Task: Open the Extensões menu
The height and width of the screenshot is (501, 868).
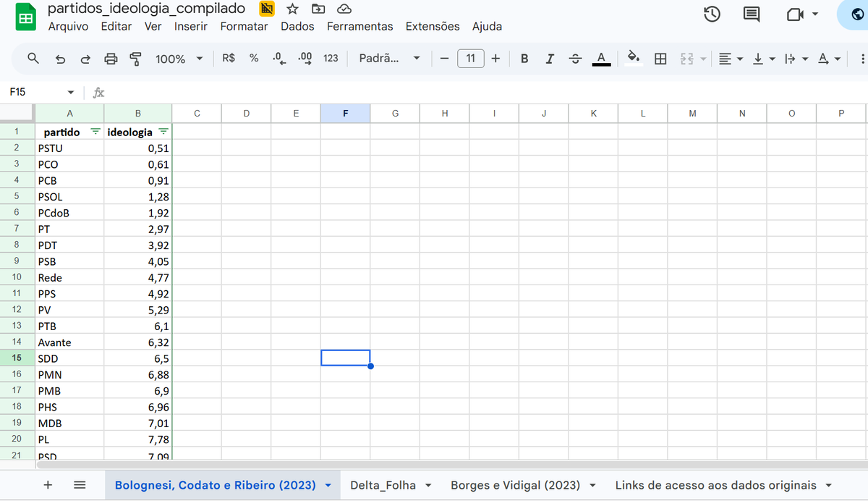Action: (433, 26)
